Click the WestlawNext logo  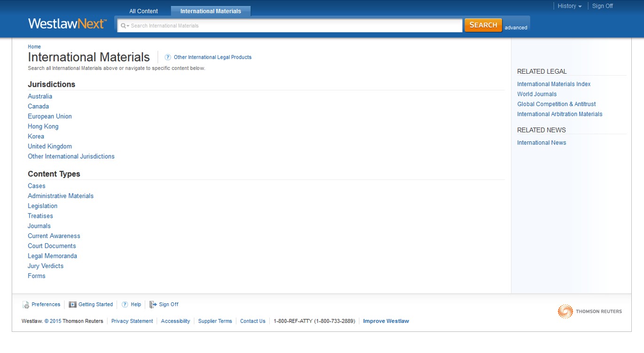click(67, 24)
